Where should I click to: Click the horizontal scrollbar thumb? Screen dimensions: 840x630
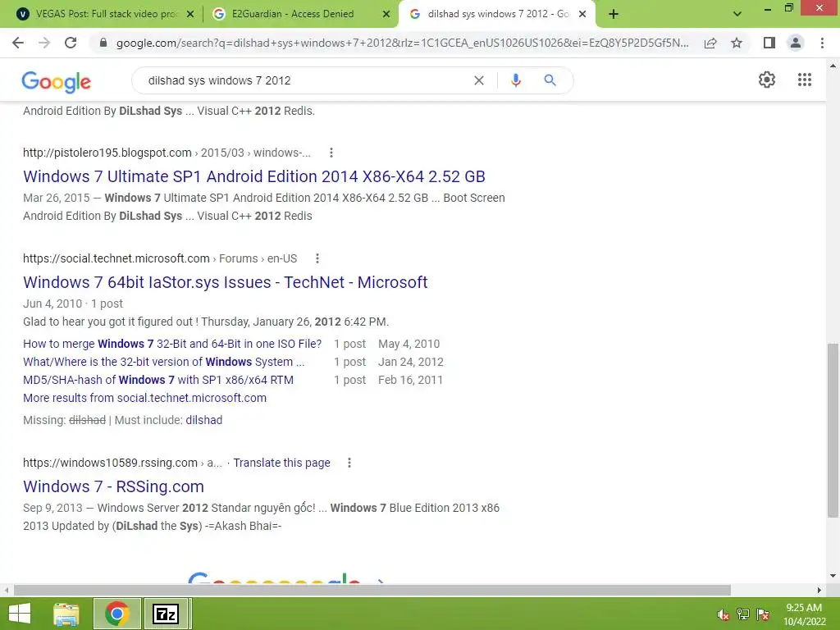click(x=372, y=590)
